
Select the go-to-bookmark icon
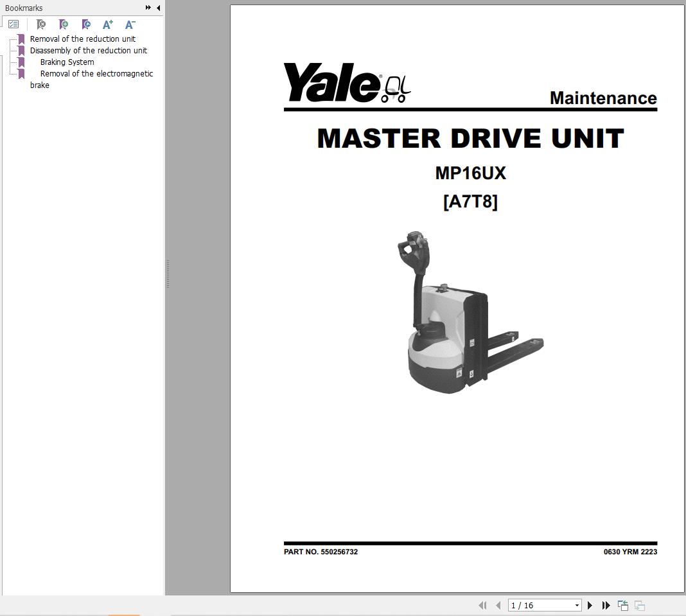(x=86, y=24)
